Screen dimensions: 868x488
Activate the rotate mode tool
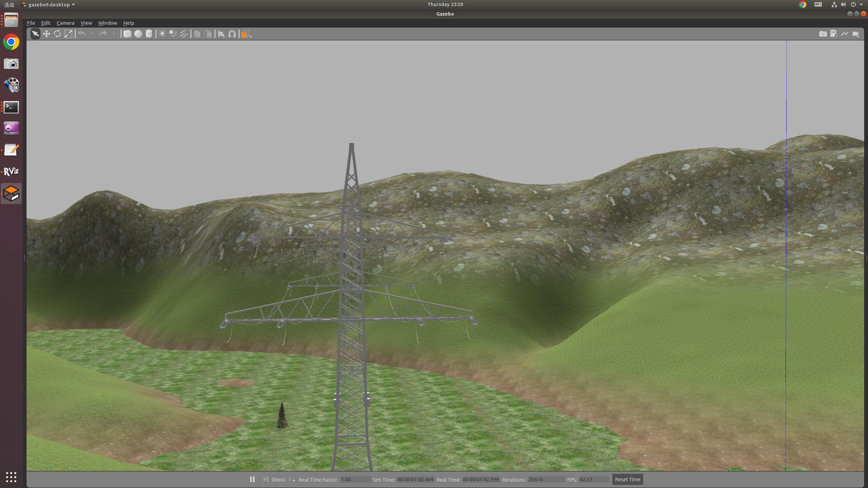[57, 34]
